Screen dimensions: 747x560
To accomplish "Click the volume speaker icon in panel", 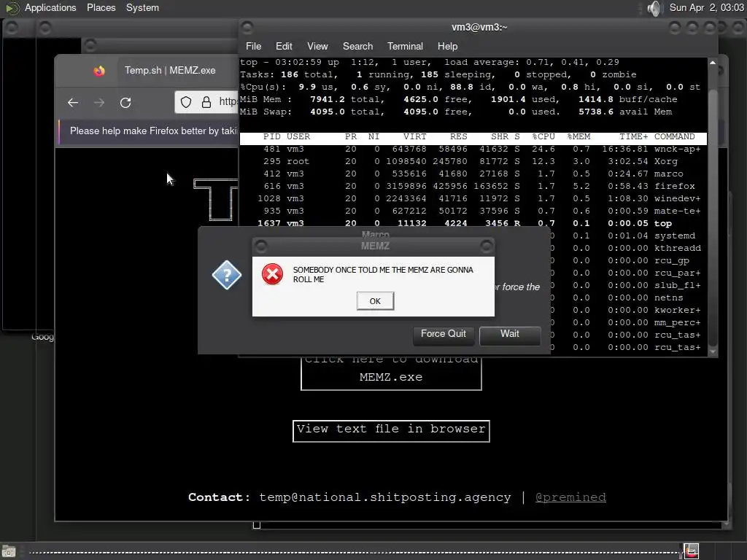I will [655, 8].
